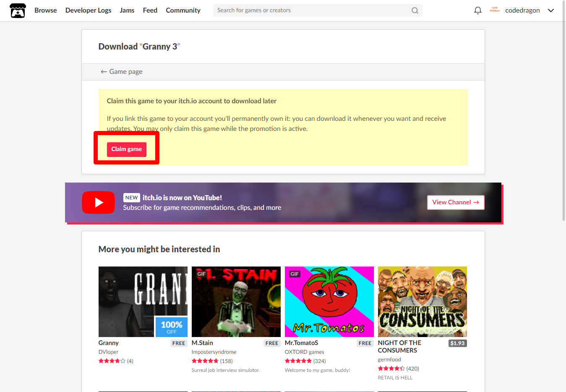Click the Granny game title link
Viewport: 566px width, 392px height.
point(108,343)
